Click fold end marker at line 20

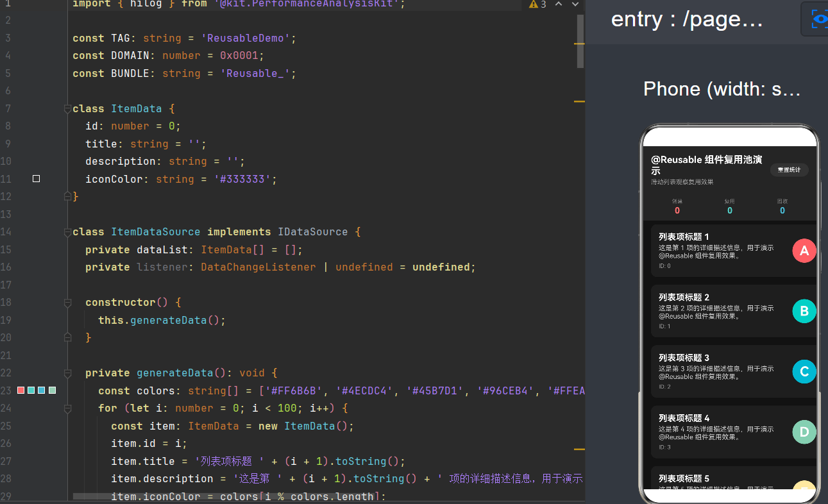tap(67, 337)
